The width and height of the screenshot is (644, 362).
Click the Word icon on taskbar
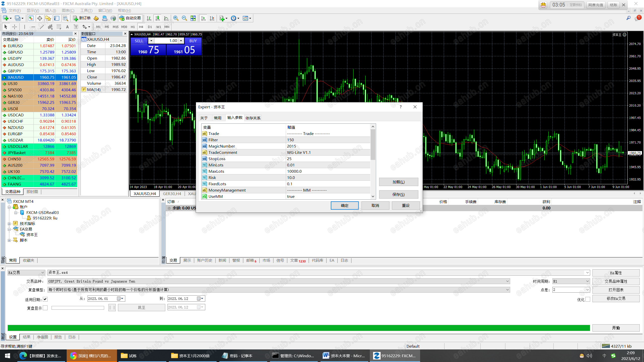326,355
